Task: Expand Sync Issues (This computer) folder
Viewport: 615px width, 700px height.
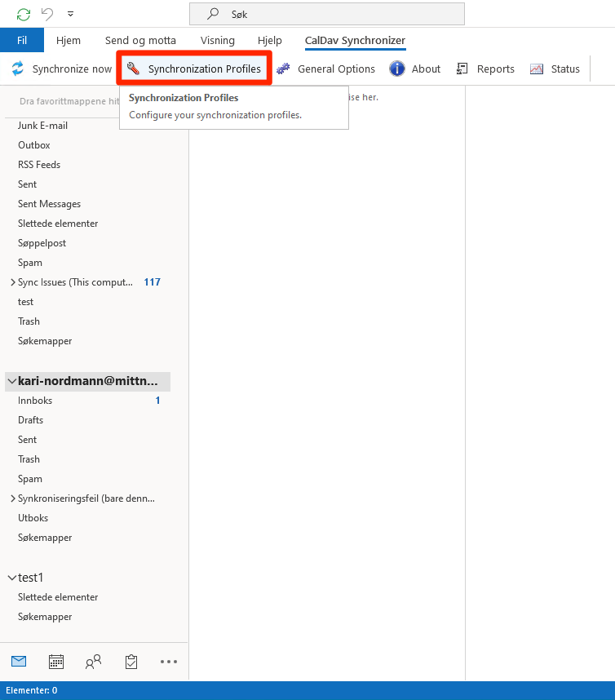Action: pos(13,282)
